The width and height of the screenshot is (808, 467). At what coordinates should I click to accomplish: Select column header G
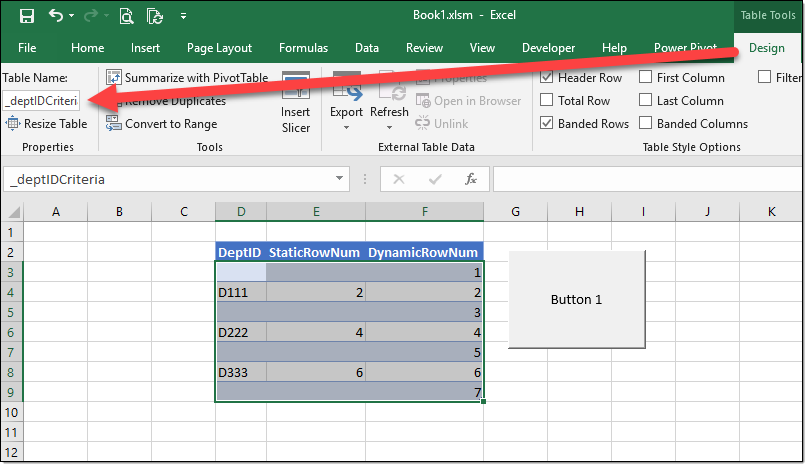click(515, 211)
